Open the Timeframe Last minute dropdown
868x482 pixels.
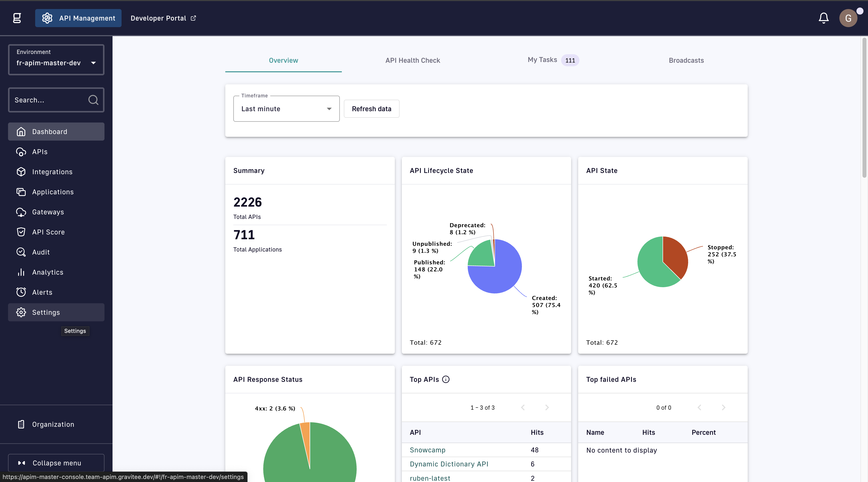[286, 109]
